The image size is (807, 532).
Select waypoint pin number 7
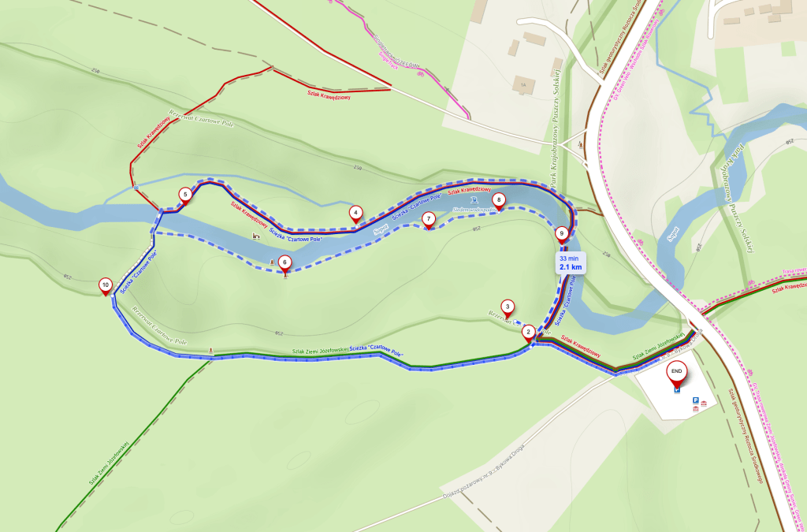[x=428, y=221]
